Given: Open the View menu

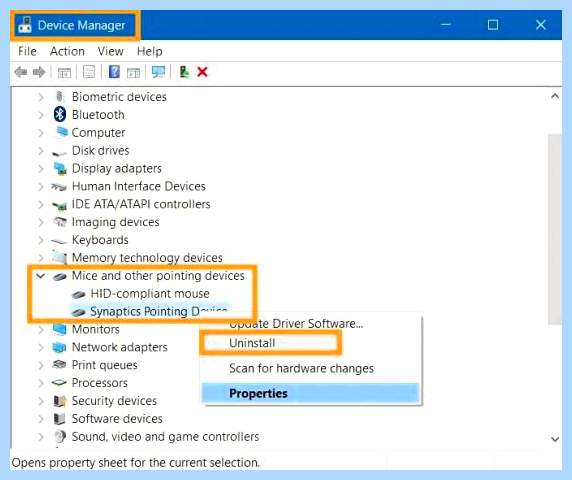Looking at the screenshot, I should (111, 51).
